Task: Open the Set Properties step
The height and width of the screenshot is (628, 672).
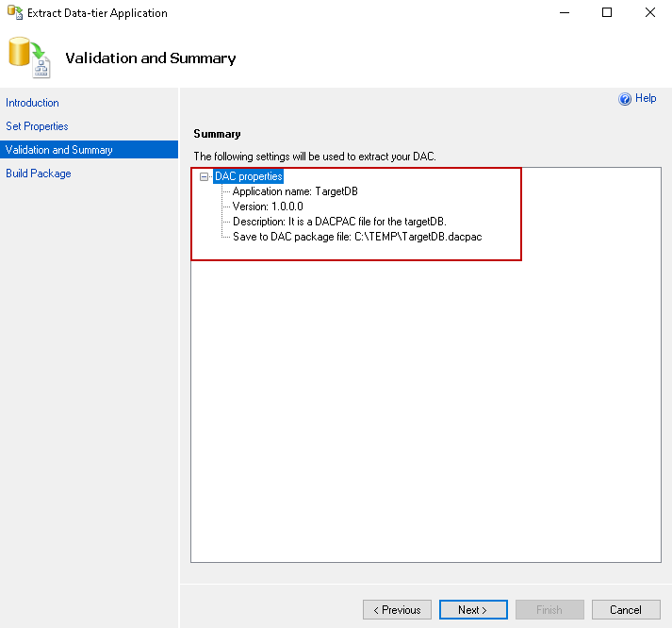Action: click(37, 126)
